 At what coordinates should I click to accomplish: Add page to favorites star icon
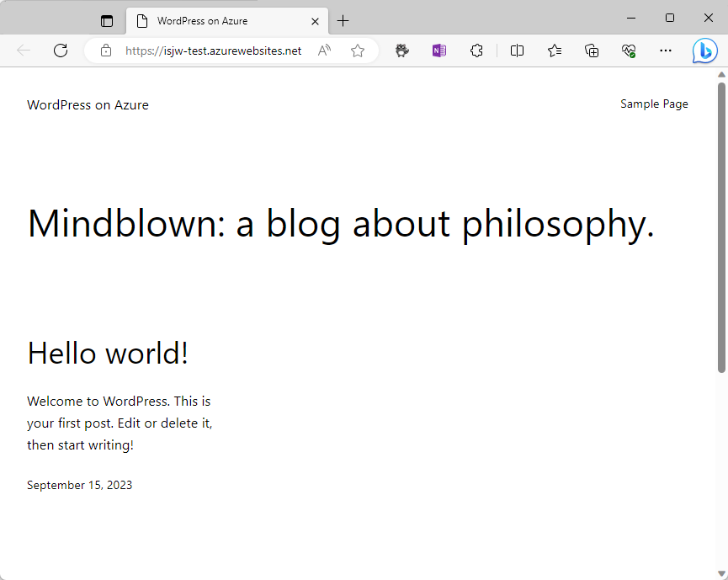point(358,51)
